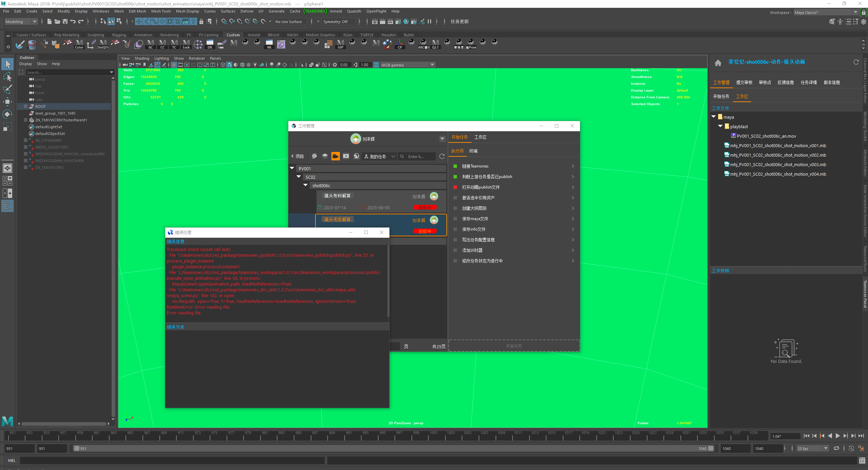Switch to the Rigging shelf tab
Screen dimensions: 868x470
pyautogui.click(x=119, y=35)
